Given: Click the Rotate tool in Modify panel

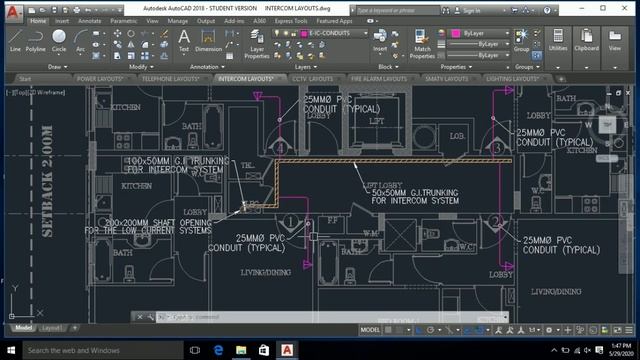Looking at the screenshot, I should [x=131, y=33].
